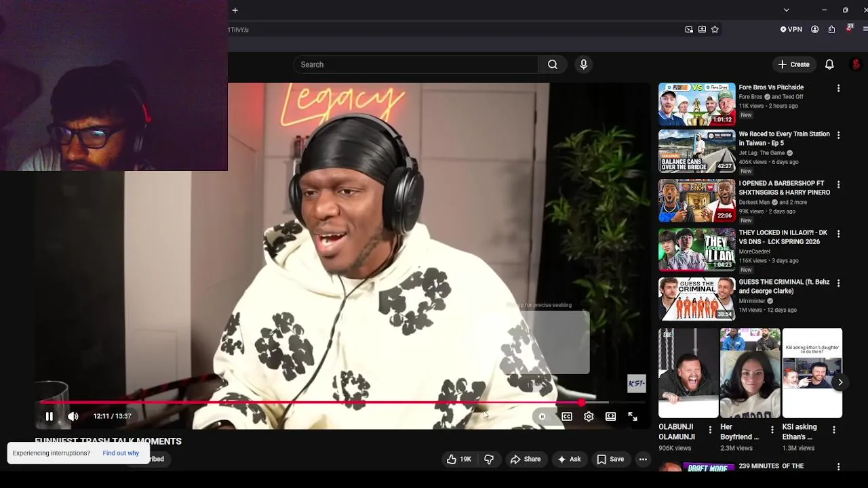Start voice search with microphone icon
This screenshot has width=868, height=488.
click(583, 64)
